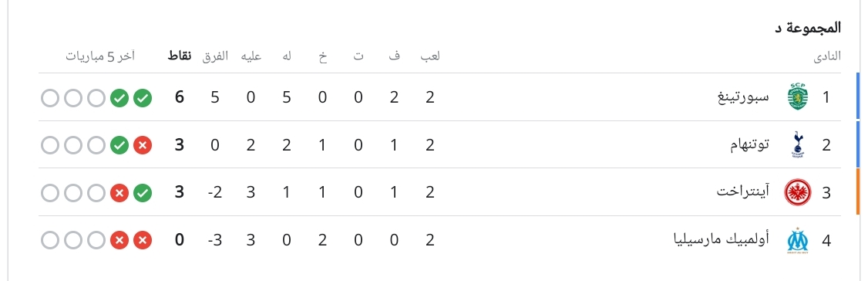
Task: Click Eintracht's green win checkmark icon
Action: (143, 193)
